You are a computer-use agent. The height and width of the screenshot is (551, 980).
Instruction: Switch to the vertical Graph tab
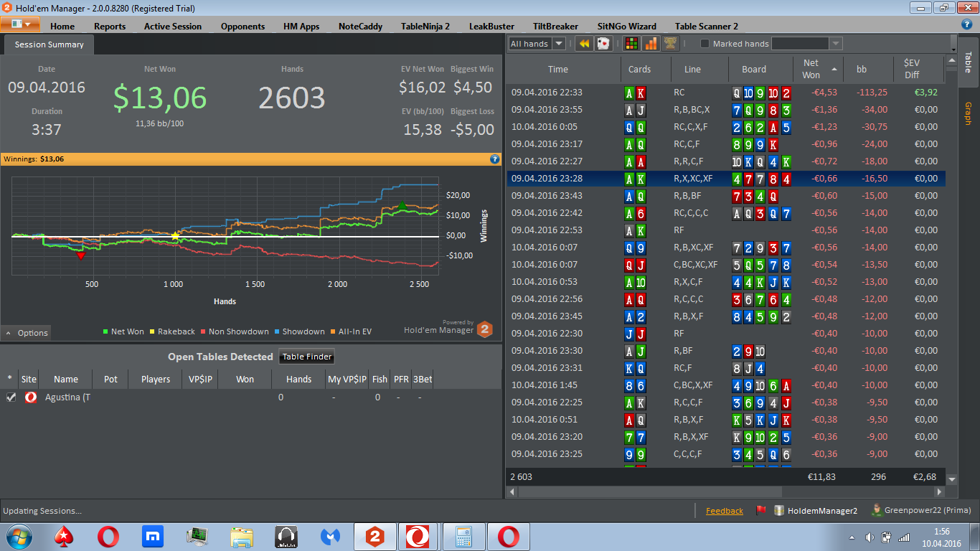point(969,113)
